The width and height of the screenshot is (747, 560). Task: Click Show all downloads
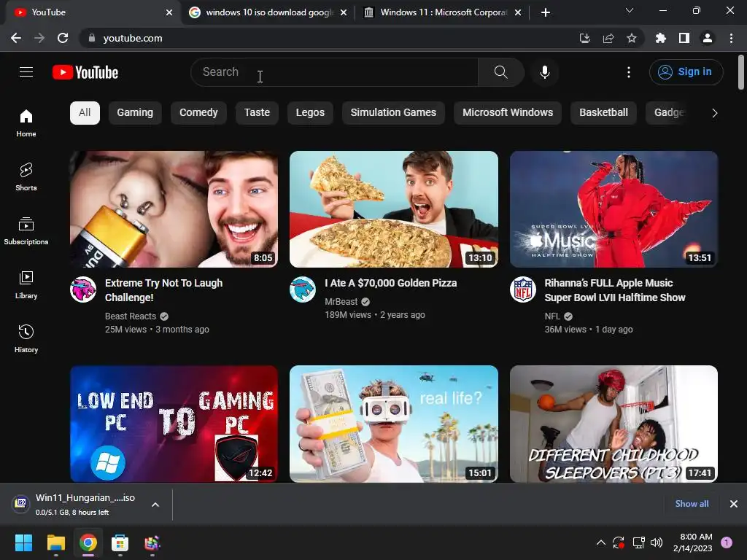click(692, 504)
